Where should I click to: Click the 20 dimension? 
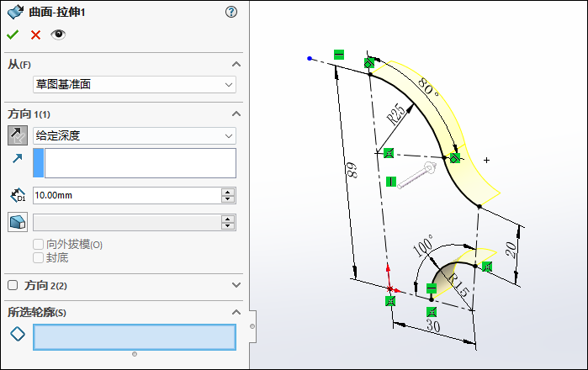click(511, 249)
